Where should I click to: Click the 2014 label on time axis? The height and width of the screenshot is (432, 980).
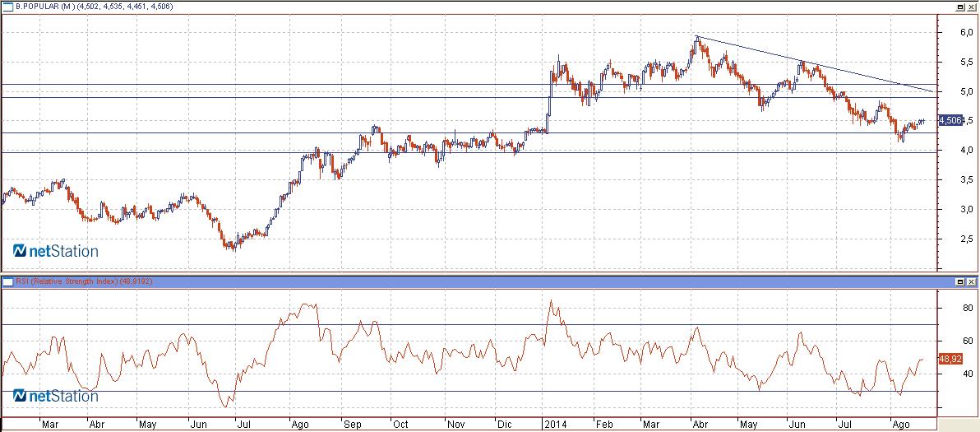[555, 424]
